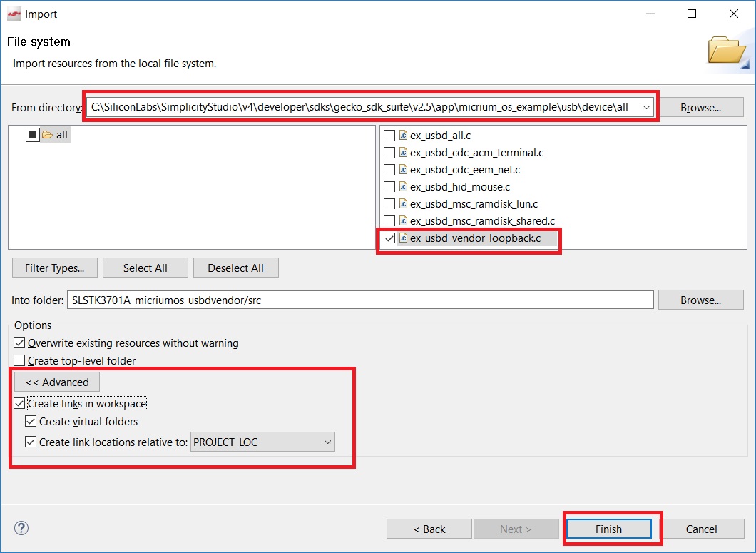Image resolution: width=756 pixels, height=553 pixels.
Task: Check the ex_usbd_cdc_acm_terminal.c checkbox
Action: pos(389,153)
